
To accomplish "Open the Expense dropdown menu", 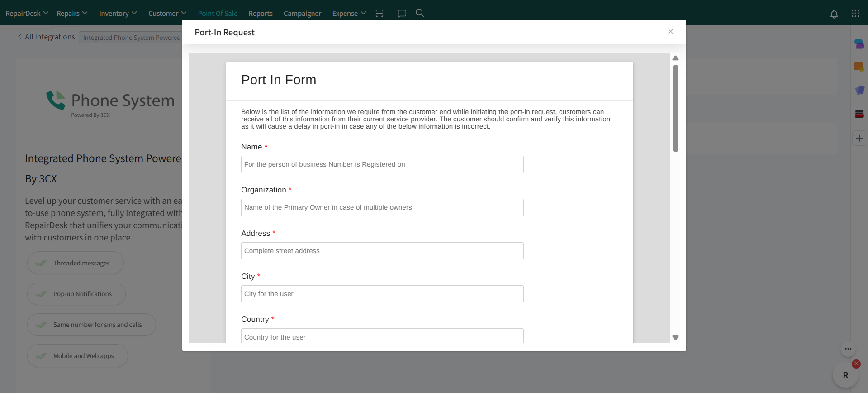I will [349, 14].
